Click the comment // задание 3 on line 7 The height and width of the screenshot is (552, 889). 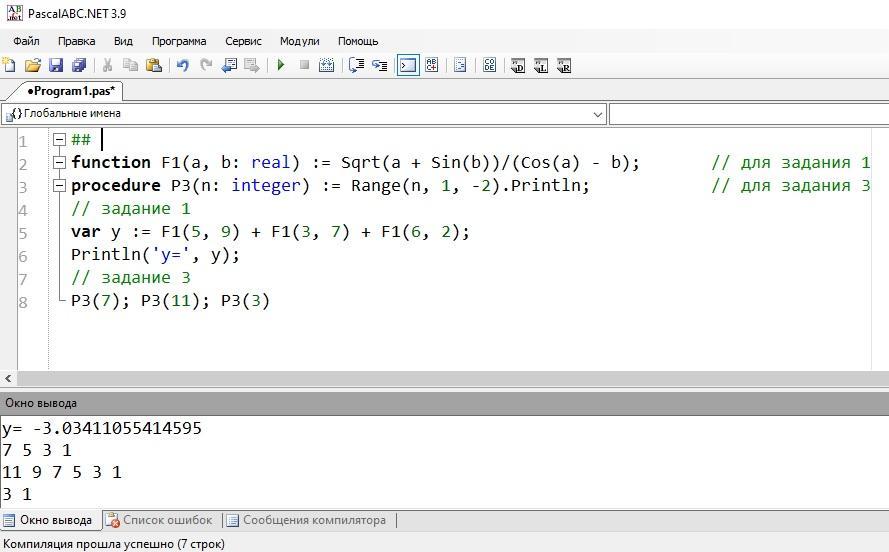pyautogui.click(x=131, y=278)
